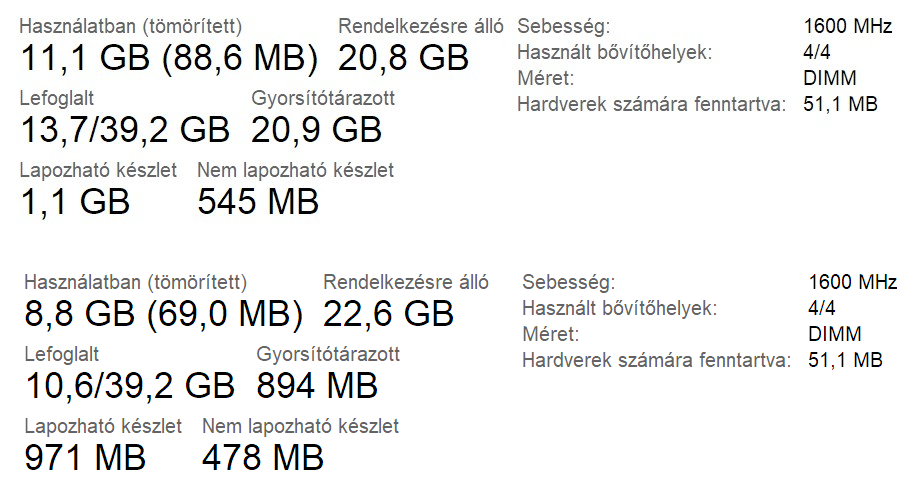Click the Rendelkezésre álló label above 22,6 GB
917x481 pixels.
tap(406, 282)
